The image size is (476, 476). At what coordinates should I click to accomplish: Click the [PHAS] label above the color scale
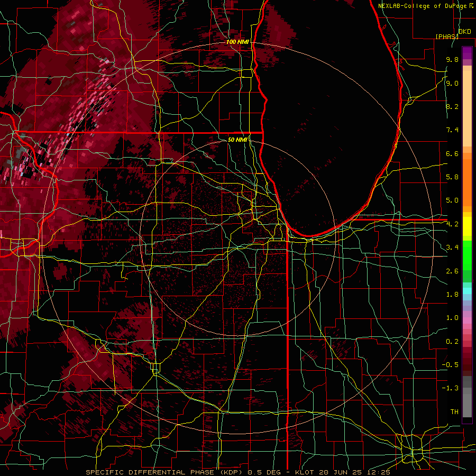(x=447, y=36)
